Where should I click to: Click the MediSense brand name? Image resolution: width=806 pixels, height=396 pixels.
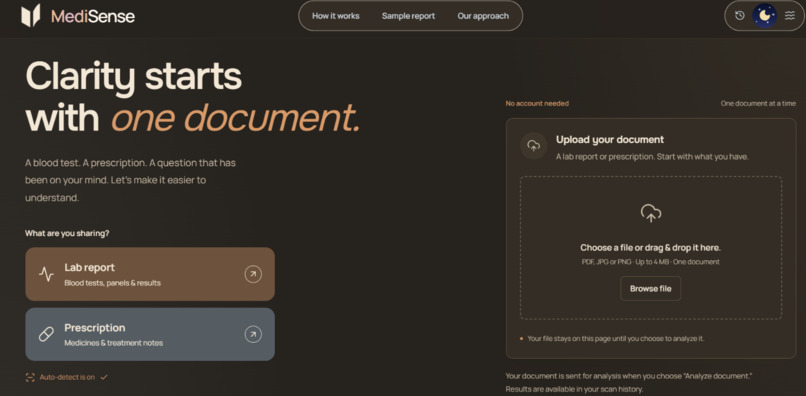point(93,16)
